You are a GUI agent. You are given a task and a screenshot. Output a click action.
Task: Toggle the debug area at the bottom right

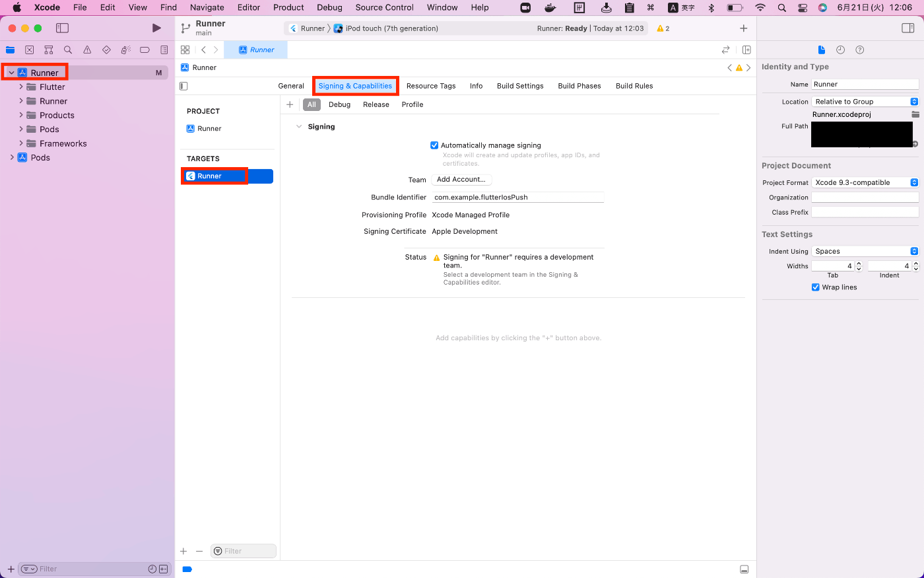pos(744,569)
